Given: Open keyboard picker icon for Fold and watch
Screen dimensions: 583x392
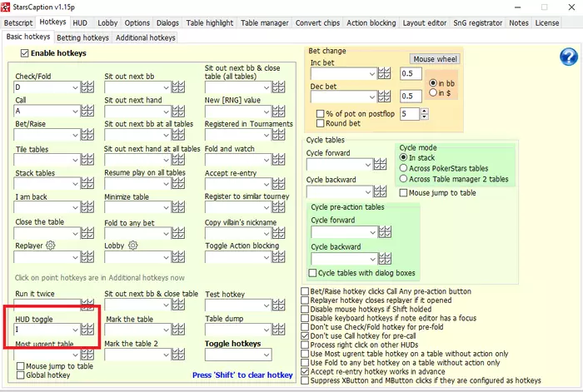Looking at the screenshot, I should 278,160.
